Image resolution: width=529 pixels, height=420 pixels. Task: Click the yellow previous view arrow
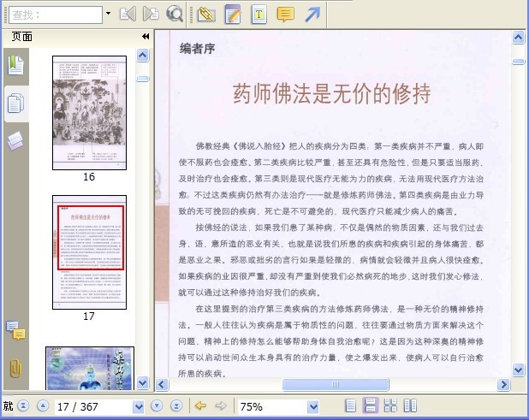[x=201, y=405]
